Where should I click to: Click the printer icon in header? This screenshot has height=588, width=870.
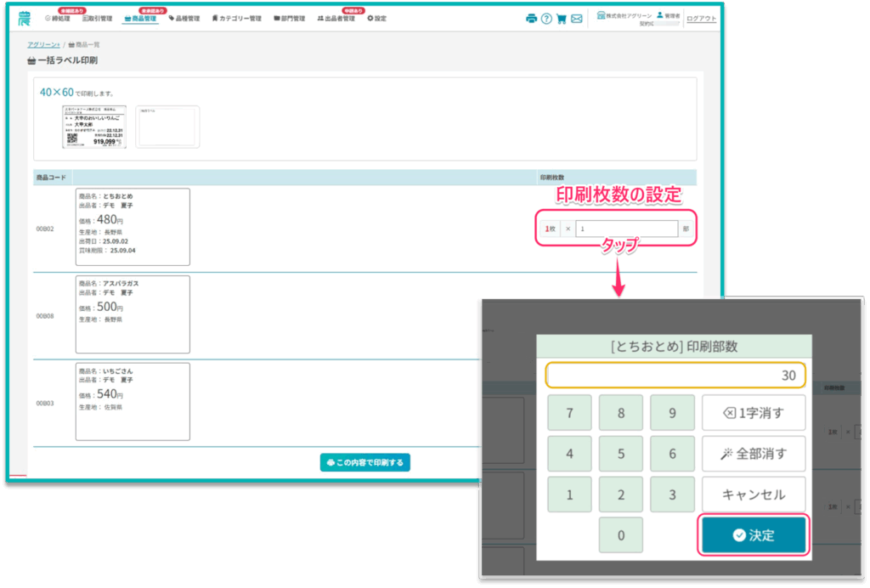(531, 19)
